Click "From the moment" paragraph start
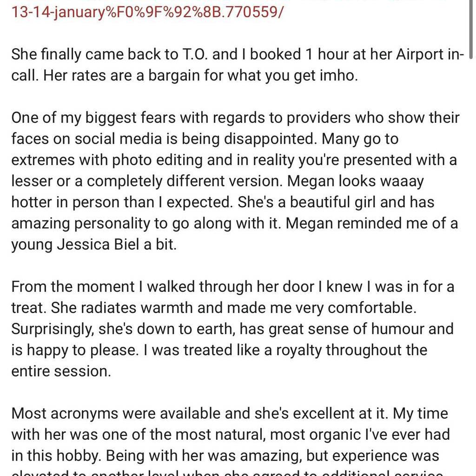The width and height of the screenshot is (476, 476). coord(73,286)
